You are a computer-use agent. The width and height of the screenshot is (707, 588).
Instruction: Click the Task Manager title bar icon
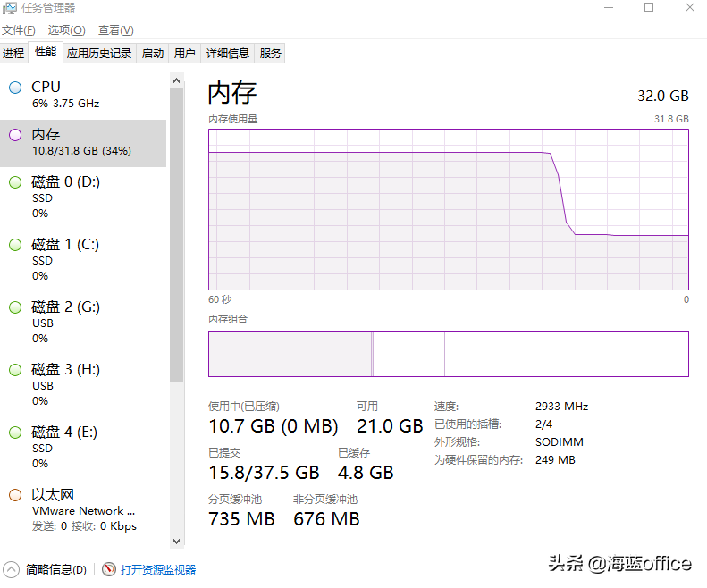click(10, 8)
